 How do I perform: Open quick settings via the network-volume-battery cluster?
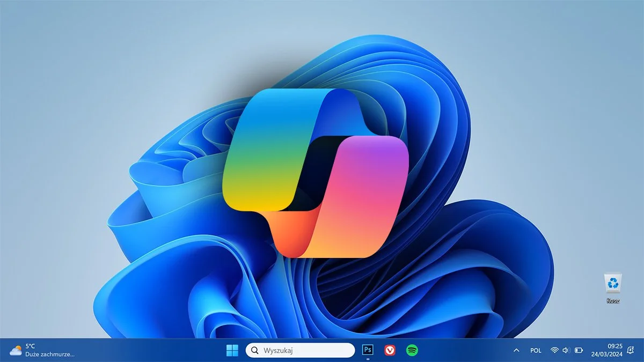point(565,350)
